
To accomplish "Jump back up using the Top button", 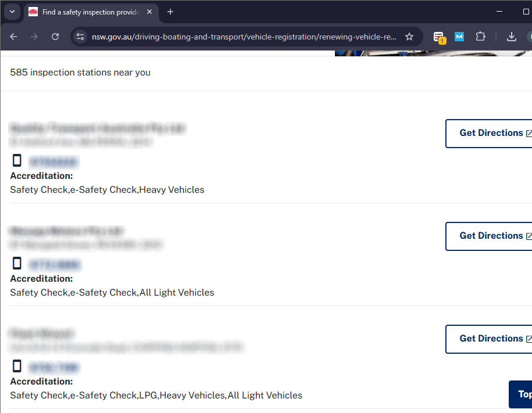I will tap(522, 394).
